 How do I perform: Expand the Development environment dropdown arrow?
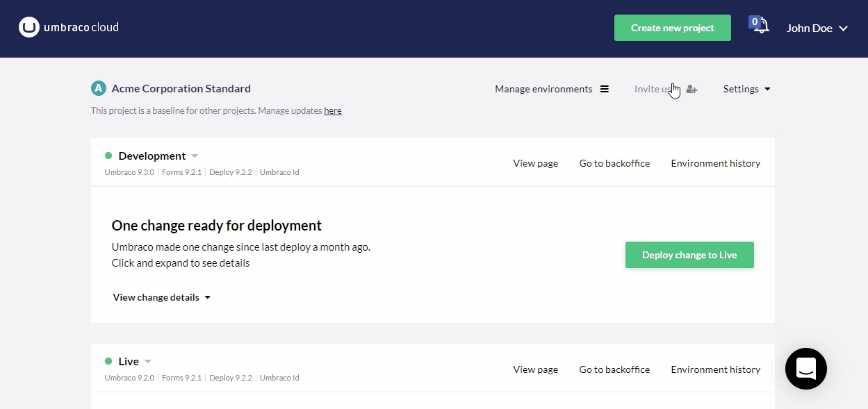coord(195,156)
